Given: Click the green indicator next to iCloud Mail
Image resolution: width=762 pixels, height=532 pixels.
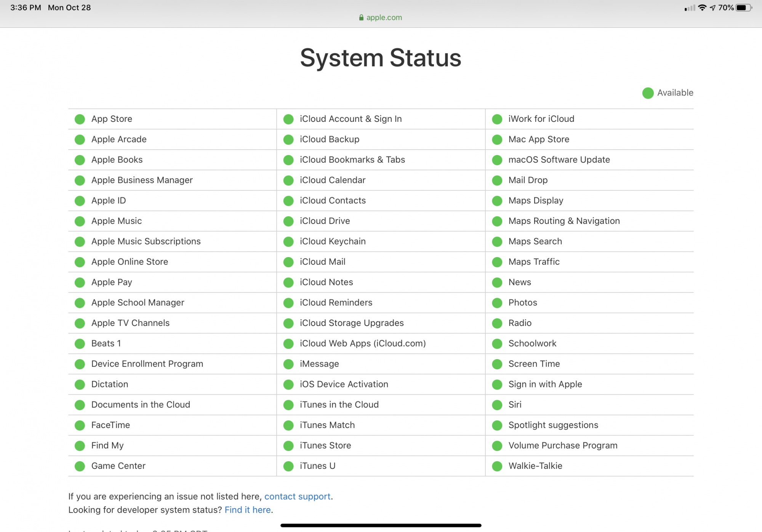Looking at the screenshot, I should point(288,262).
